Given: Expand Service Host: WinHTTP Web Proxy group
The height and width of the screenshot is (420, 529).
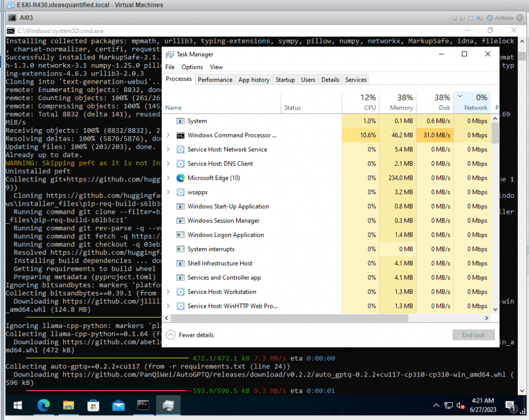Looking at the screenshot, I should tap(168, 306).
